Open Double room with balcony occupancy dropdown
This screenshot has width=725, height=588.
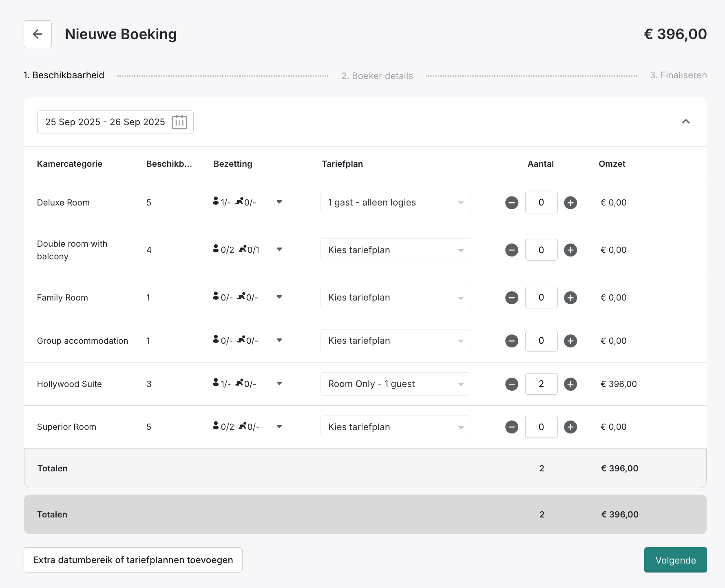click(279, 249)
